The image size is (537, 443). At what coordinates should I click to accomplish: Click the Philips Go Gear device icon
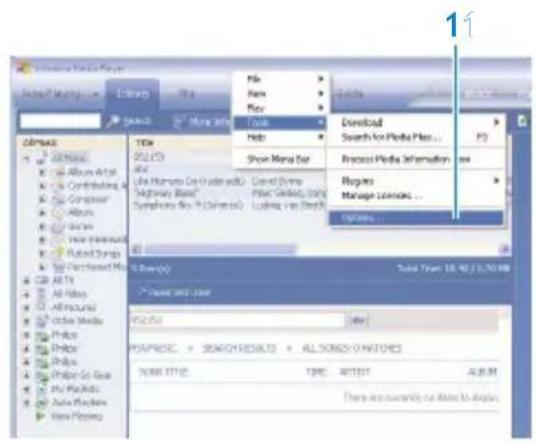coord(42,375)
